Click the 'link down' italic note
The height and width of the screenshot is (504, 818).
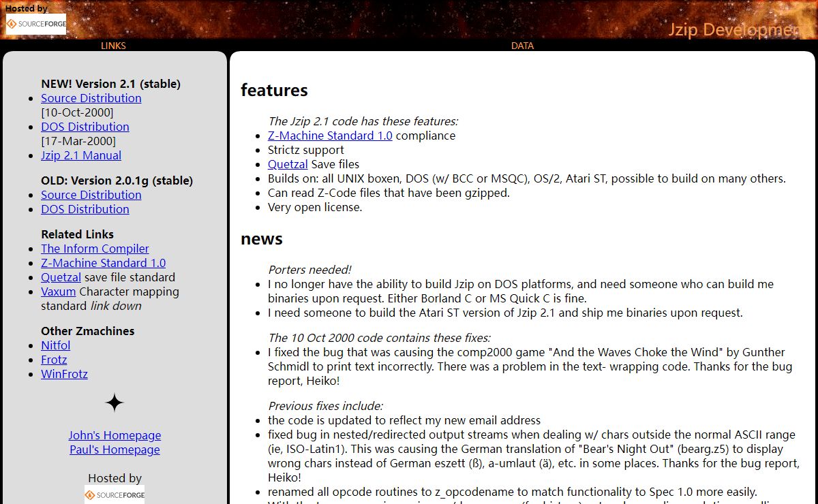click(x=116, y=306)
